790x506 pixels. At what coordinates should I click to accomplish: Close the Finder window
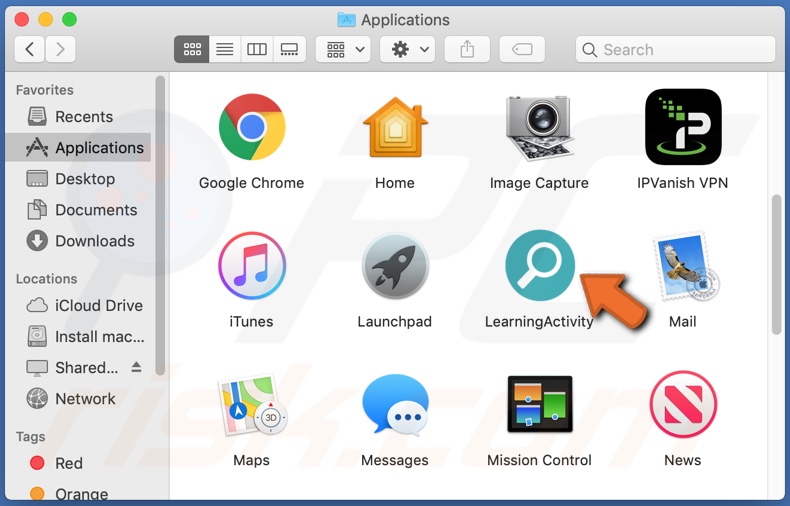21,20
